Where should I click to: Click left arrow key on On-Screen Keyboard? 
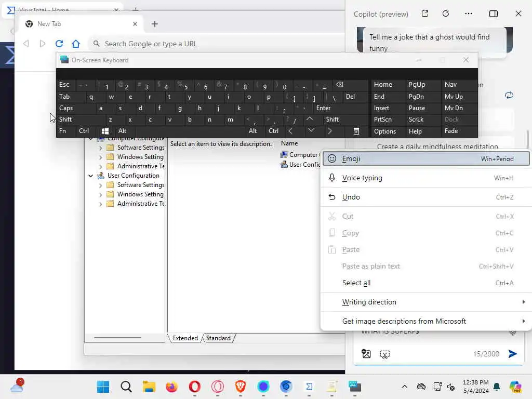290,131
